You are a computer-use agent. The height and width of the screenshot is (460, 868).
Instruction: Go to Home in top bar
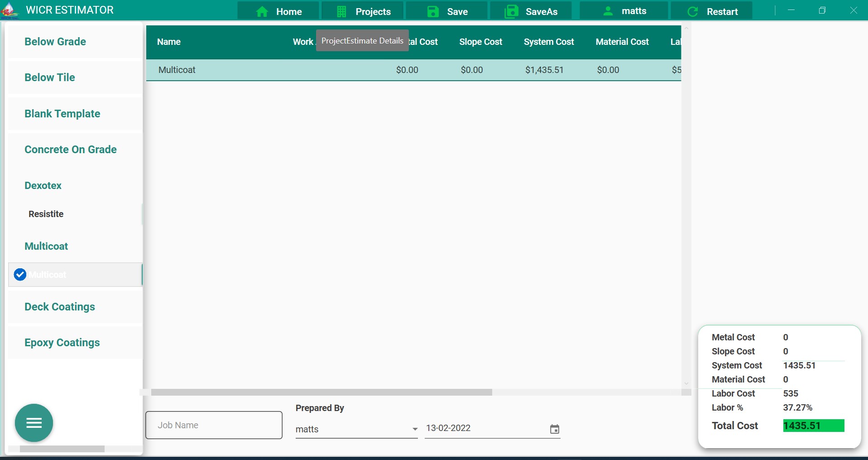point(278,11)
